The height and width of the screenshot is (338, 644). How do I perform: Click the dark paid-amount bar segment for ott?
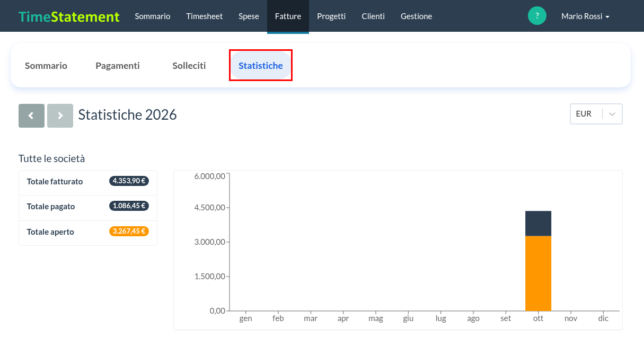point(538,224)
